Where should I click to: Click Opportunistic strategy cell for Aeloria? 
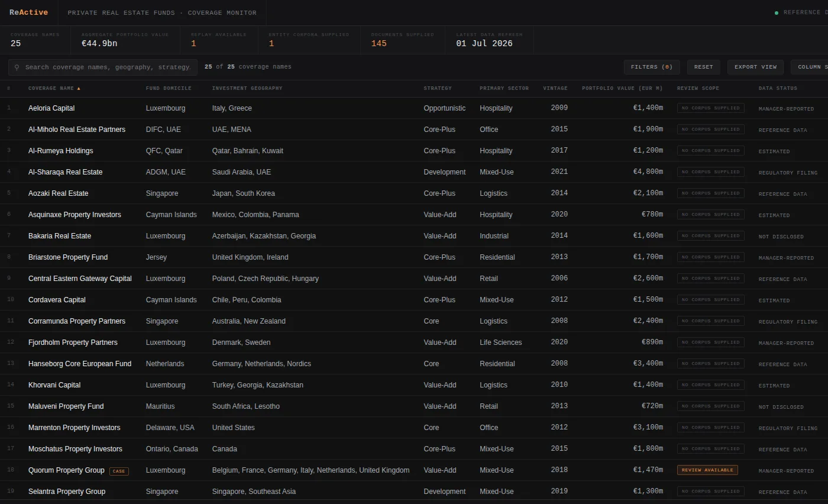point(444,108)
